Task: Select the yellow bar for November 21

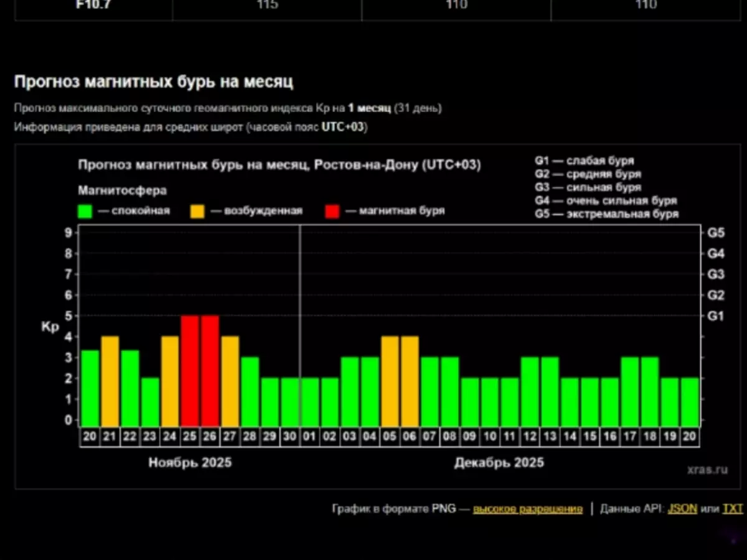Action: click(110, 381)
